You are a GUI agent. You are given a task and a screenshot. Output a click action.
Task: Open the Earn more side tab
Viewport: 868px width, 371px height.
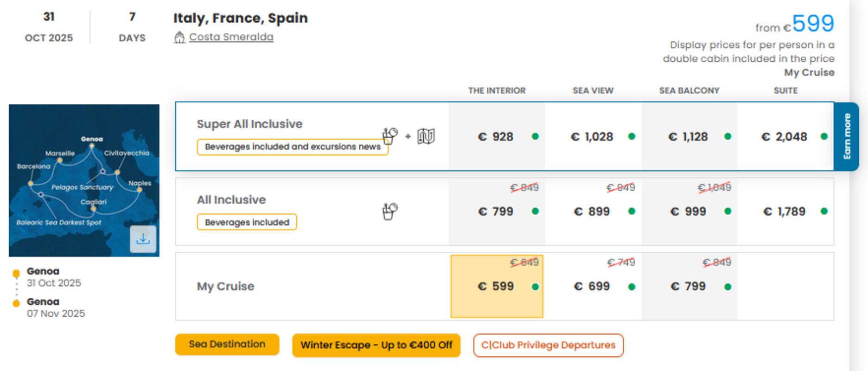(x=847, y=136)
